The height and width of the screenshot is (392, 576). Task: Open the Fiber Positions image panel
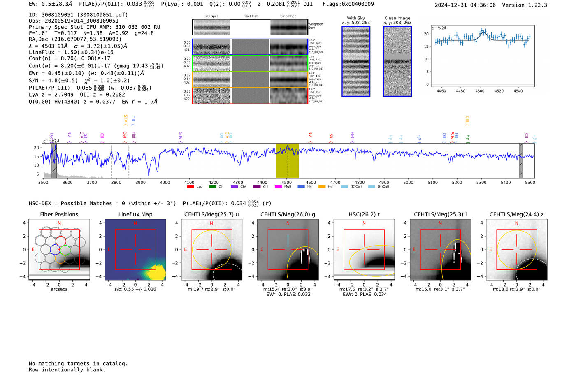59,250
